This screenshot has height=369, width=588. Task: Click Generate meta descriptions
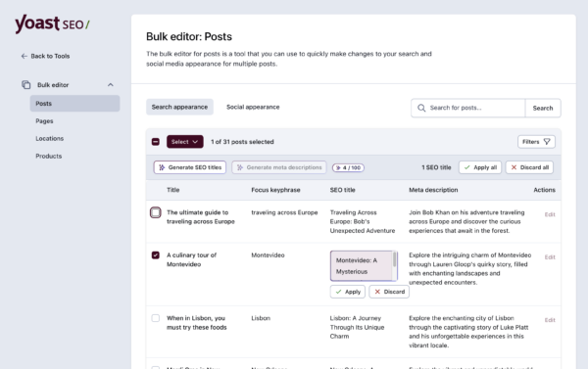tap(279, 167)
